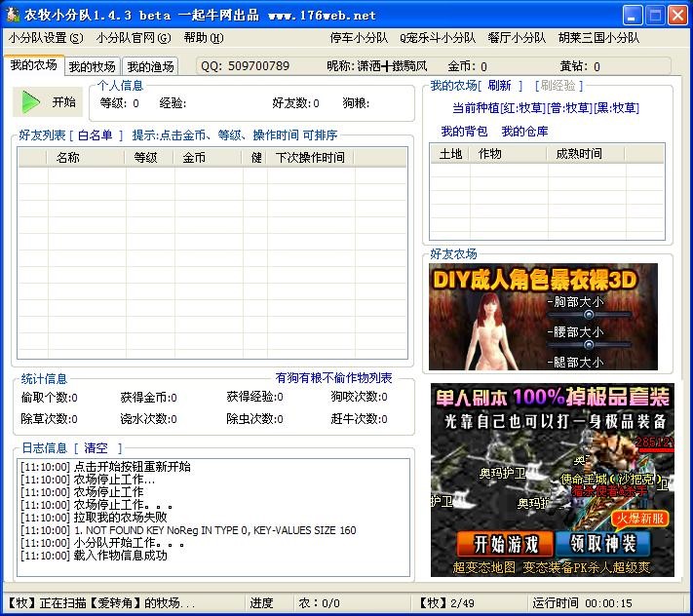Switch to 我的牧场 tab

point(92,66)
